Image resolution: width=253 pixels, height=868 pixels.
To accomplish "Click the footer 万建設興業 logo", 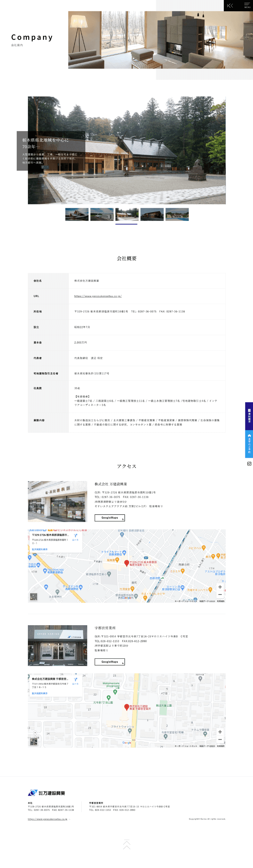I will [46, 793].
